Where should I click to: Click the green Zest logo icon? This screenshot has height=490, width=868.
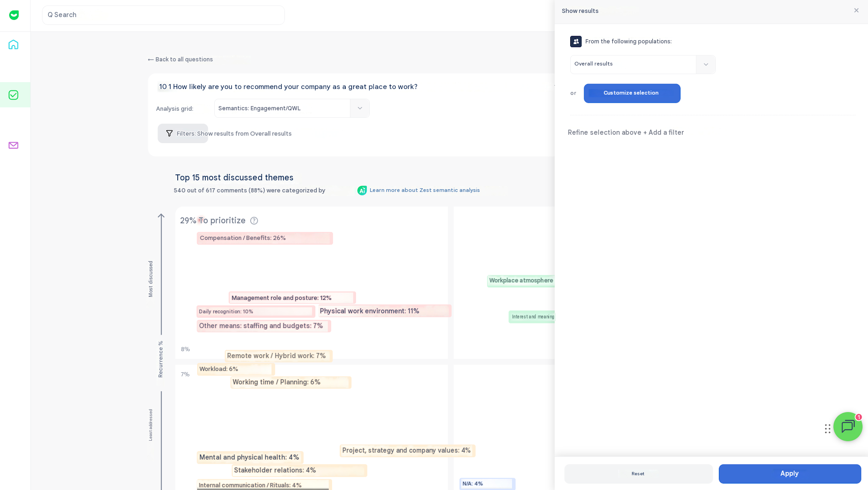(x=14, y=15)
